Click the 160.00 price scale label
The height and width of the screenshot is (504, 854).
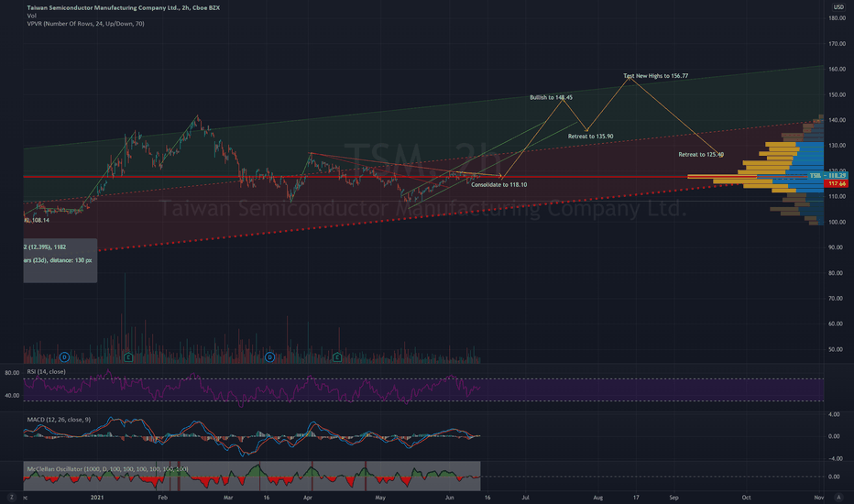pos(838,70)
